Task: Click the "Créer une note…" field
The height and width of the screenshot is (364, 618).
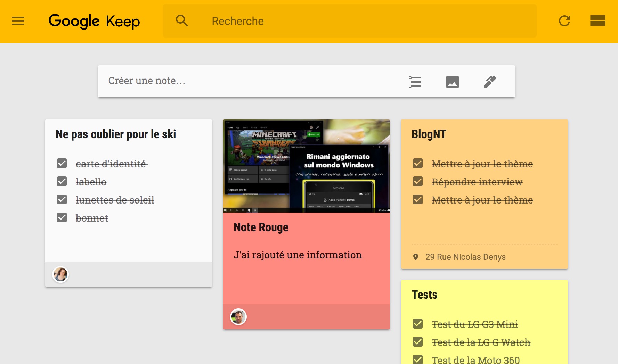Action: (x=243, y=81)
